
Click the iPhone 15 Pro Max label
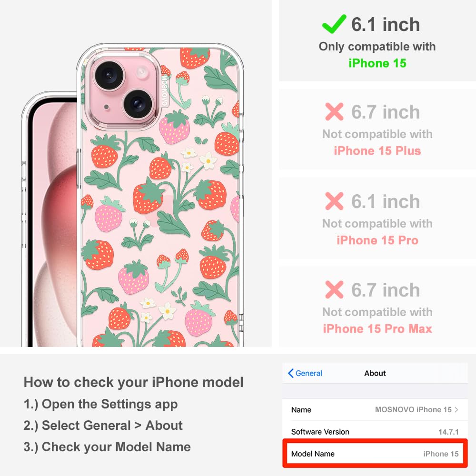[377, 329]
